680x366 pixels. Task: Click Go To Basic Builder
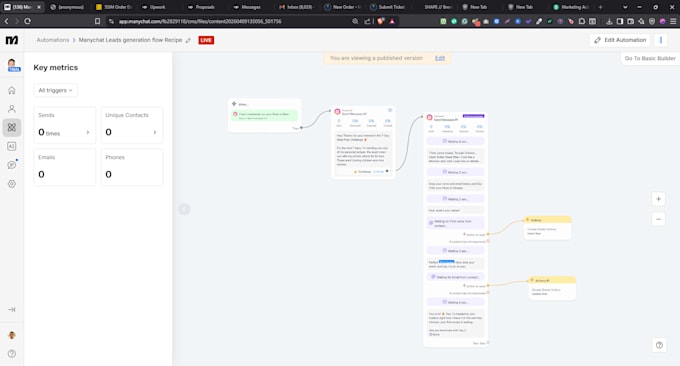(x=650, y=58)
